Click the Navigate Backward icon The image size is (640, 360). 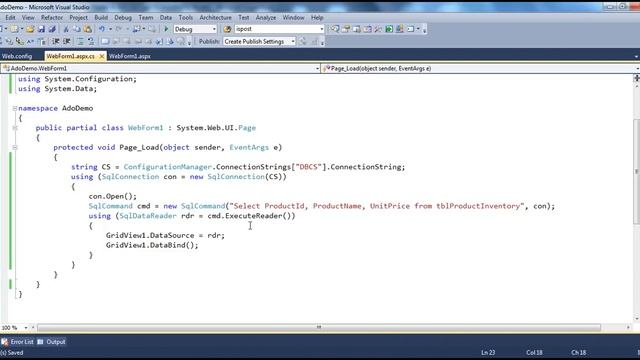[137, 29]
